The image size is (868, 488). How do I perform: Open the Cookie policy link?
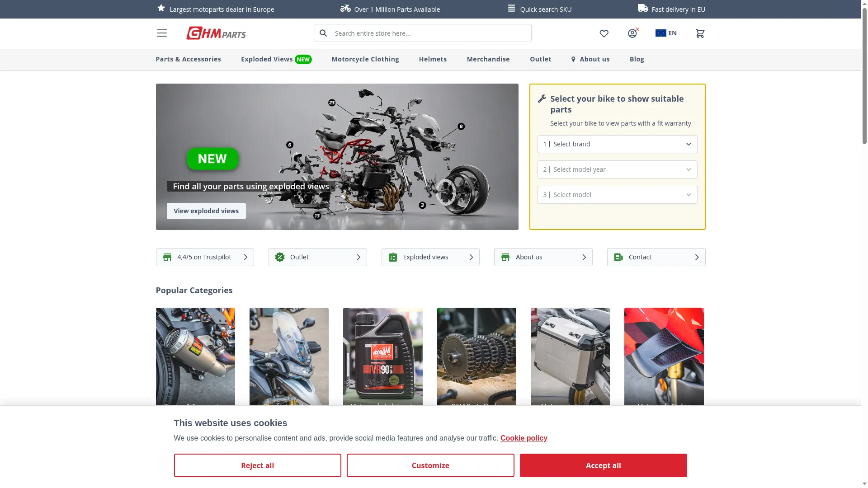coord(524,438)
